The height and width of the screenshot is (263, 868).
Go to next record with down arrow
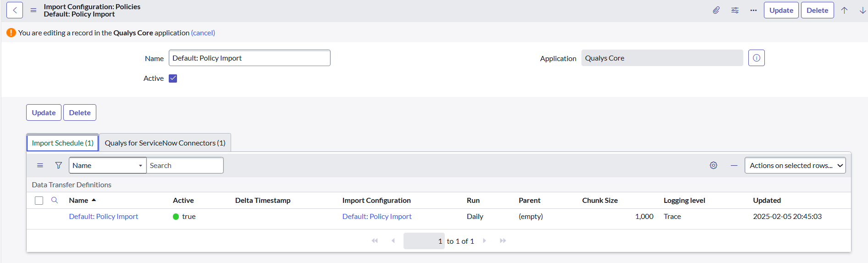pos(862,10)
